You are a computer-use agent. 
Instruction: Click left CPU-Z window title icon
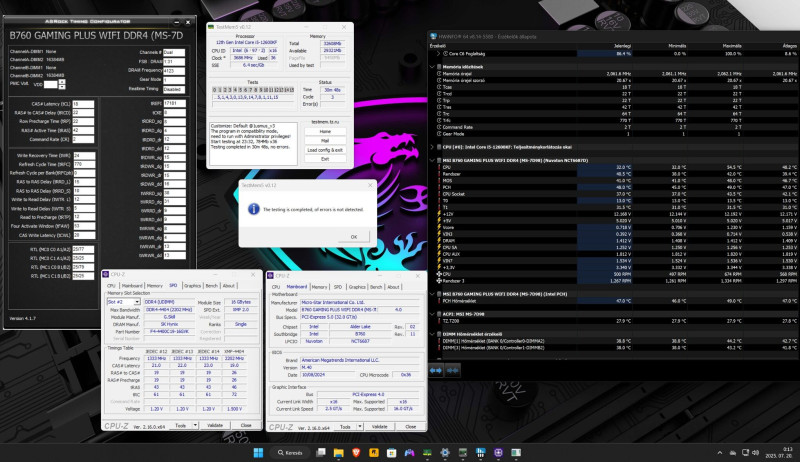coord(106,274)
